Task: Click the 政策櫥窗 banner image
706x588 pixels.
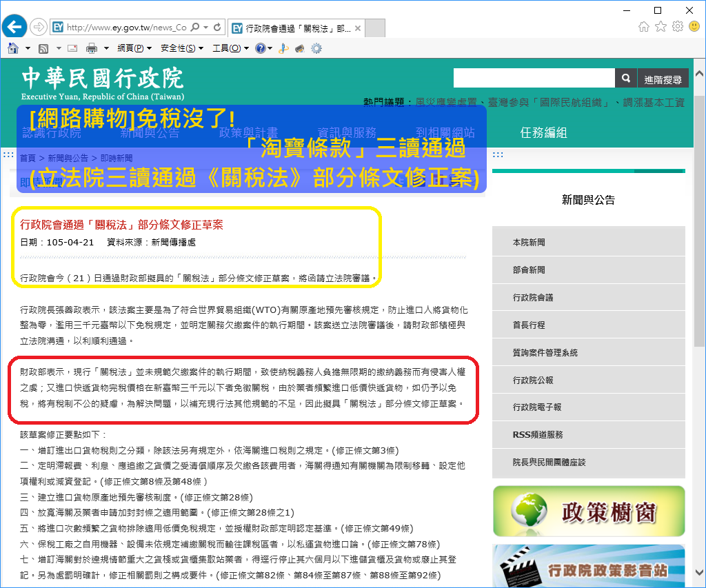Action: coord(589,511)
